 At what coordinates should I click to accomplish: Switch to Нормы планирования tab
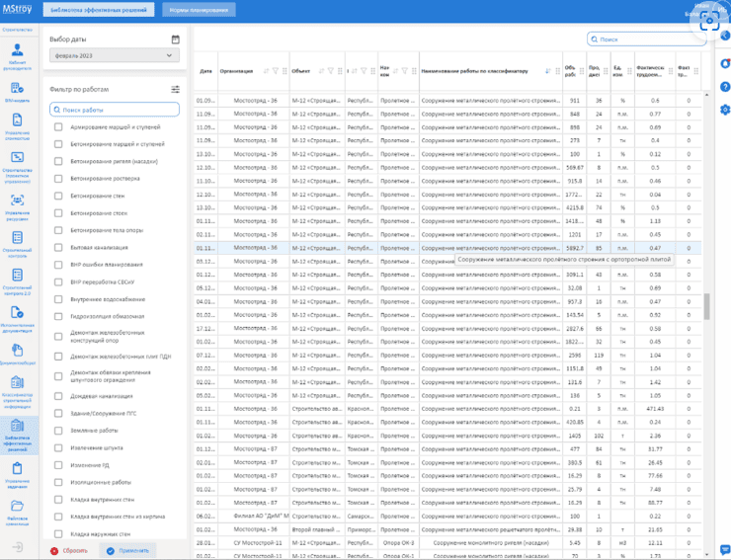(200, 10)
